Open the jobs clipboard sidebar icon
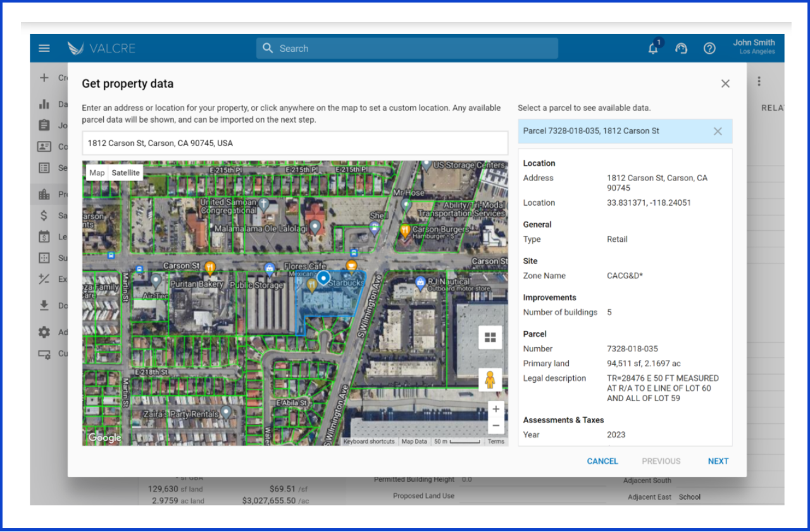Image resolution: width=810 pixels, height=532 pixels. [44, 125]
